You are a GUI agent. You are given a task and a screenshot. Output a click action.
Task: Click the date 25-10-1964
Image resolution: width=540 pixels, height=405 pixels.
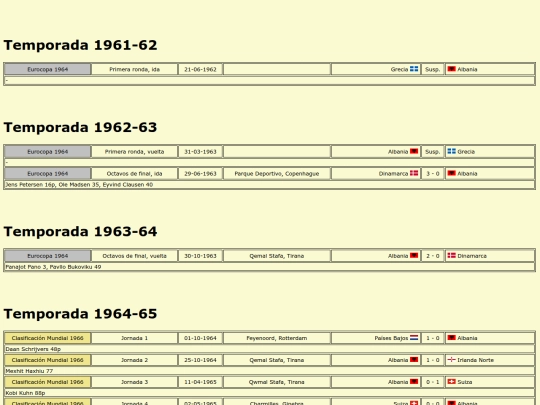click(200, 360)
